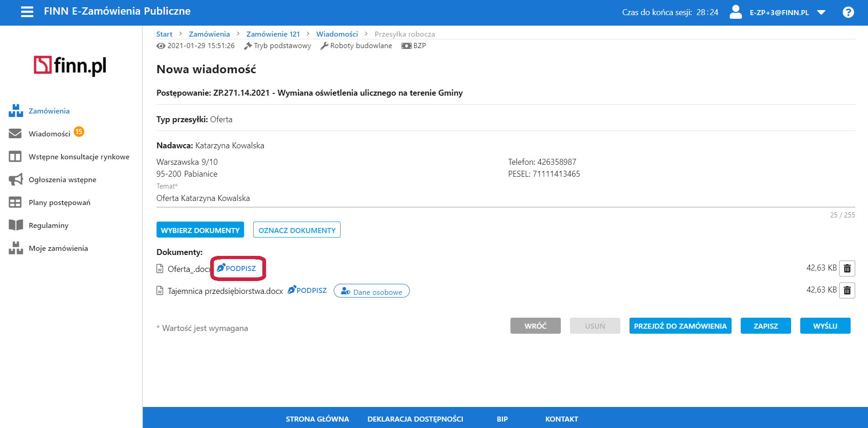
Task: Click the Tajemnica przedsiębiorstwa.docx file name
Action: click(225, 291)
